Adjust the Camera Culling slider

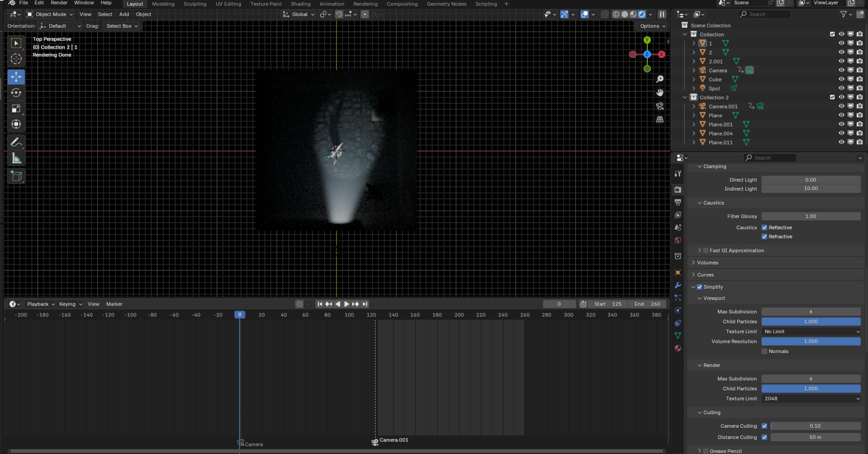(x=815, y=426)
